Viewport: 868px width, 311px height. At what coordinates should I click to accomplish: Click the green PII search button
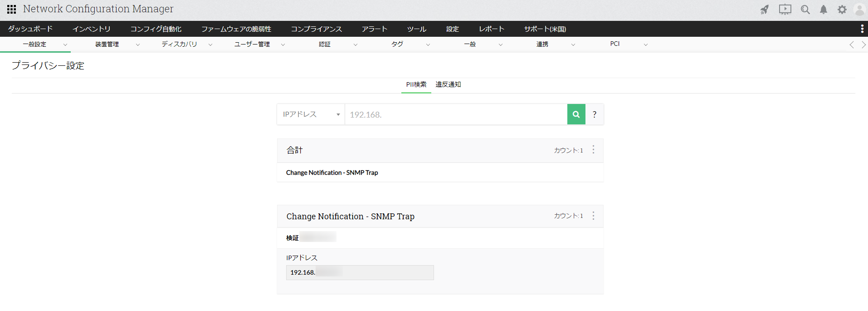[x=576, y=114]
